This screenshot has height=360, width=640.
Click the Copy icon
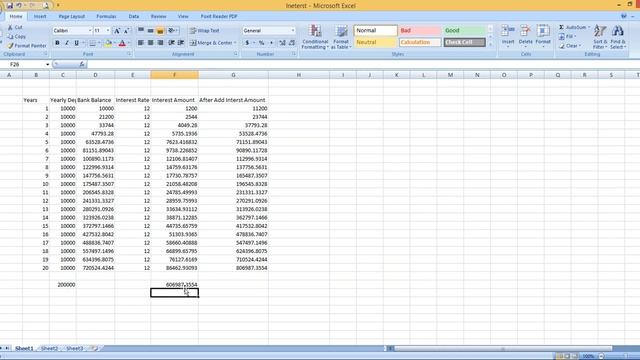pos(10,37)
